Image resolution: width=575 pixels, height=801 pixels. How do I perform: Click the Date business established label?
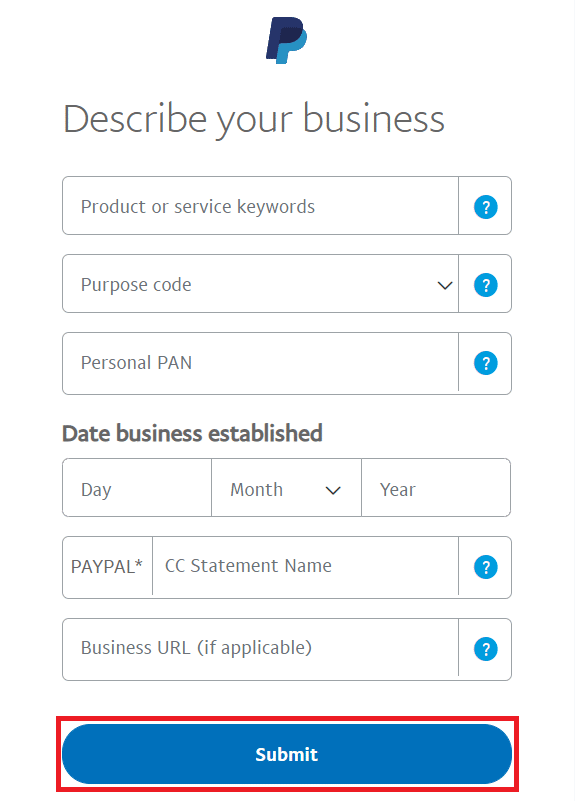pyautogui.click(x=192, y=433)
